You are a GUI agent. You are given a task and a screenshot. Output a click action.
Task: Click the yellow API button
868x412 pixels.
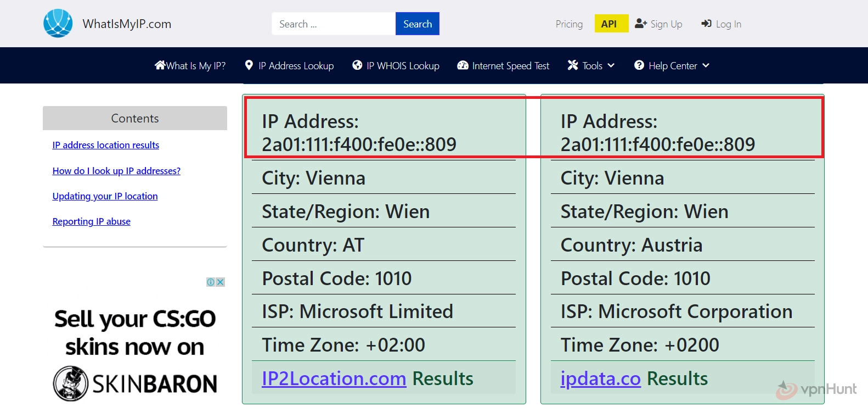(611, 24)
